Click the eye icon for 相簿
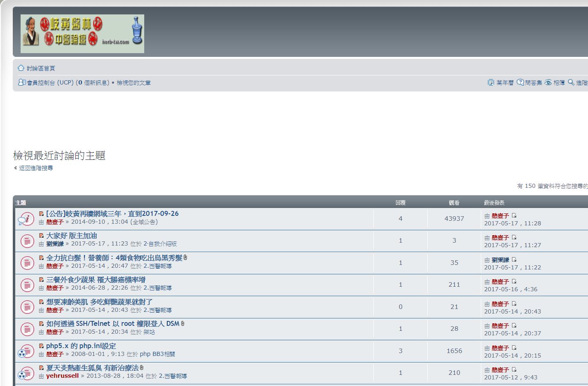This screenshot has height=386, width=588. 548,82
